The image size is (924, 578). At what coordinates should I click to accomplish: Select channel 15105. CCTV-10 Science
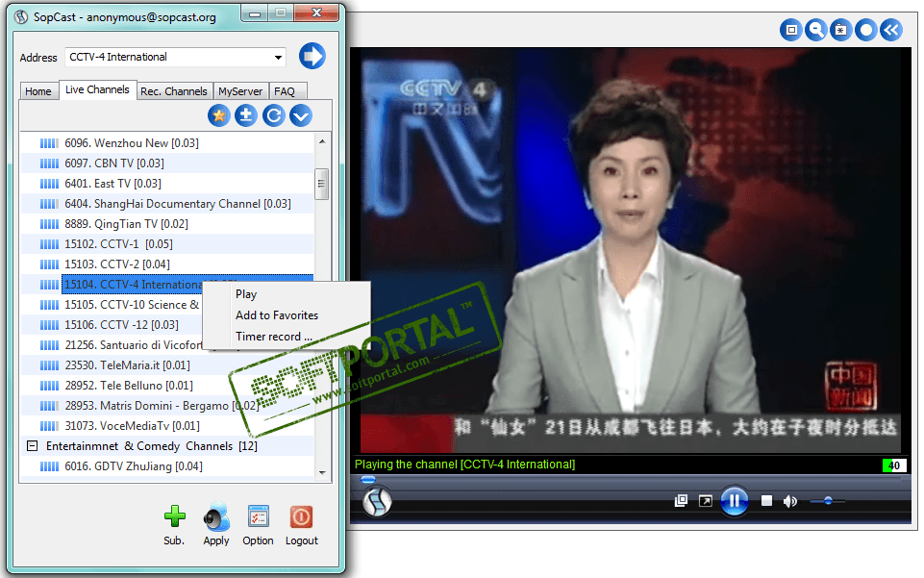(x=132, y=305)
